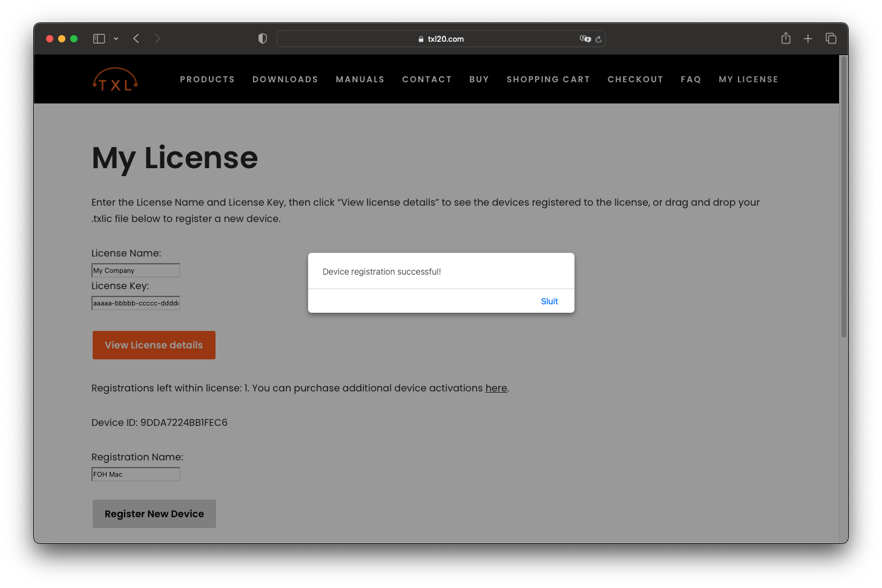Open a new tab with plus
Image resolution: width=882 pixels, height=588 pixels.
(808, 39)
